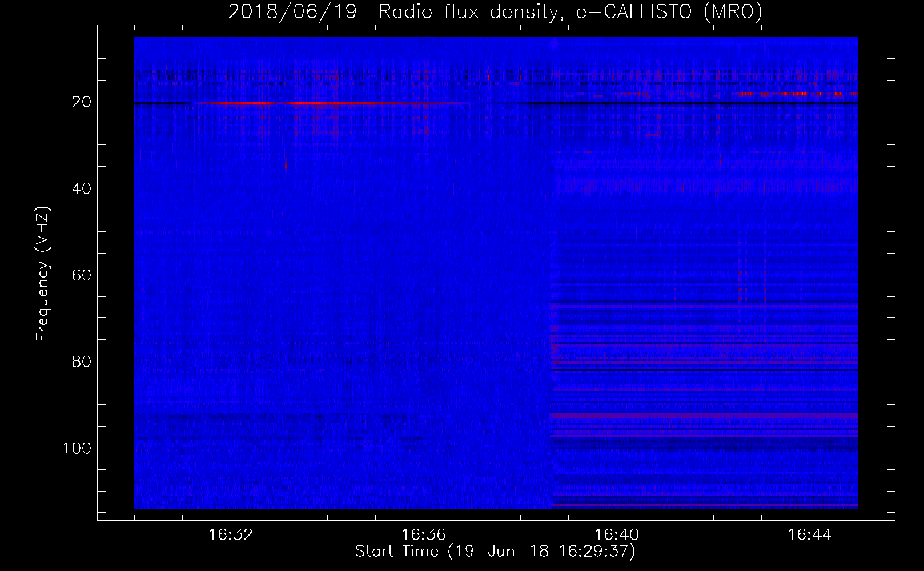Select the 'Frequency (MHZ)' y-axis label

click(x=43, y=274)
